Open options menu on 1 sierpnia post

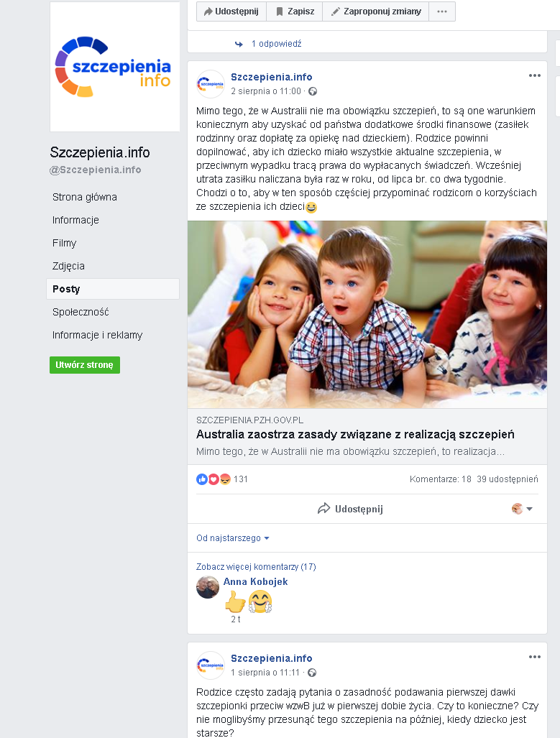click(x=534, y=657)
